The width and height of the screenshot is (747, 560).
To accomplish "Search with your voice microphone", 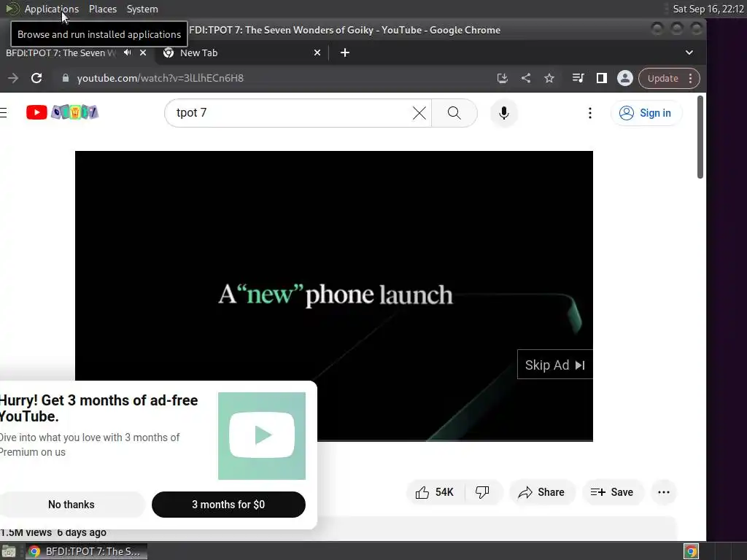I will (x=503, y=113).
